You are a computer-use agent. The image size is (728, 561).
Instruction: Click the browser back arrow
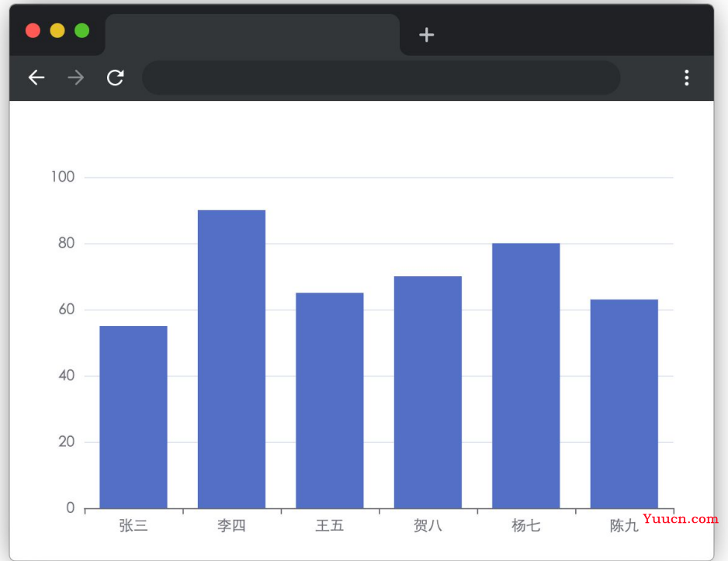point(36,78)
